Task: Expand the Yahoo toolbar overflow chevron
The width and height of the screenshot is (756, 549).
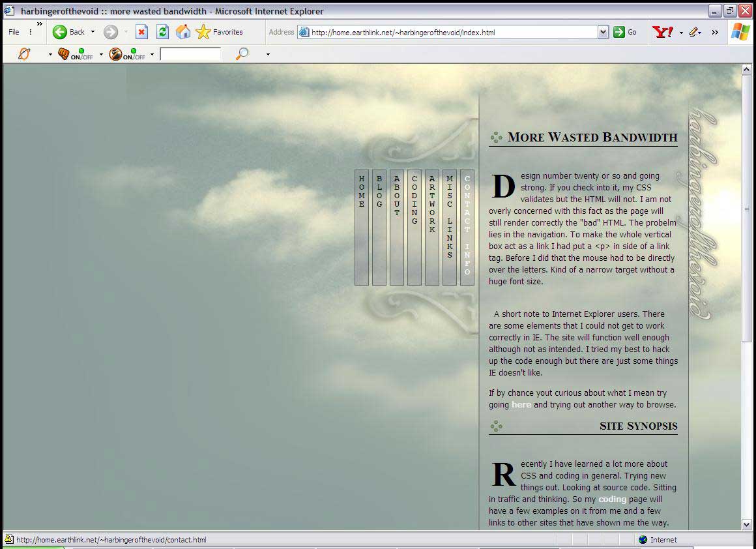Action: tap(715, 33)
